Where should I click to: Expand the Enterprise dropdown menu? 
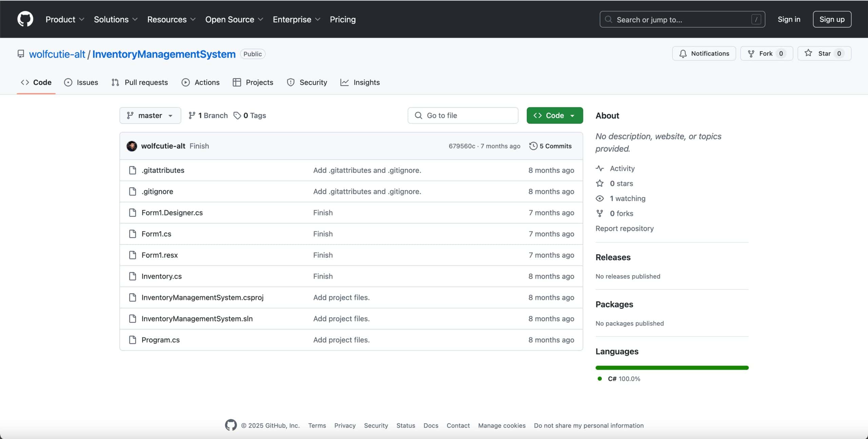(x=296, y=19)
